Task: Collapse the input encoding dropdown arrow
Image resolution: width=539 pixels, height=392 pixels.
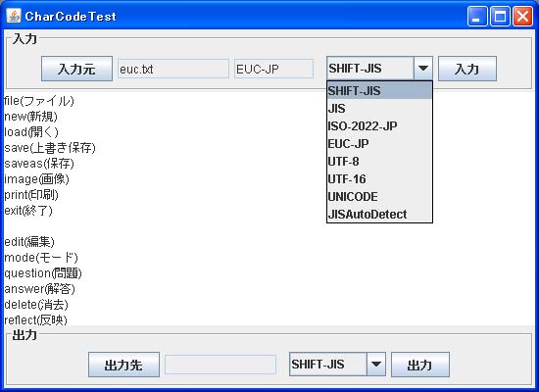Action: tap(423, 68)
